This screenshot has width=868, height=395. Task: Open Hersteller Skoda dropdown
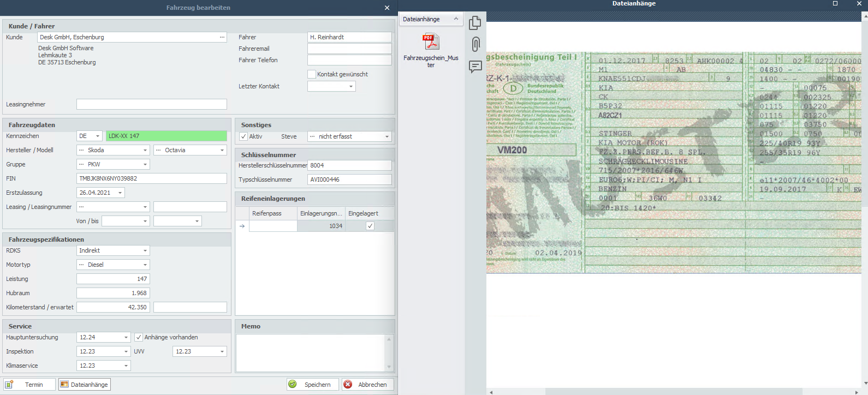pyautogui.click(x=145, y=150)
